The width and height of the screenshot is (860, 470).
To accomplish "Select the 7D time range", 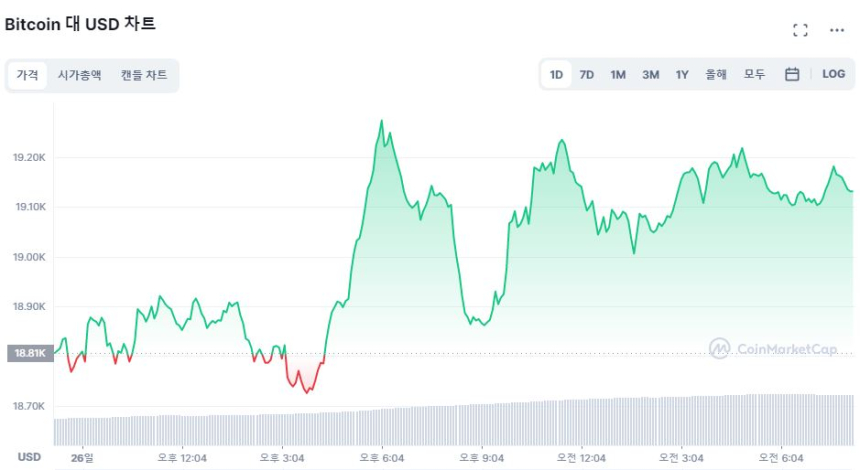I will [587, 74].
